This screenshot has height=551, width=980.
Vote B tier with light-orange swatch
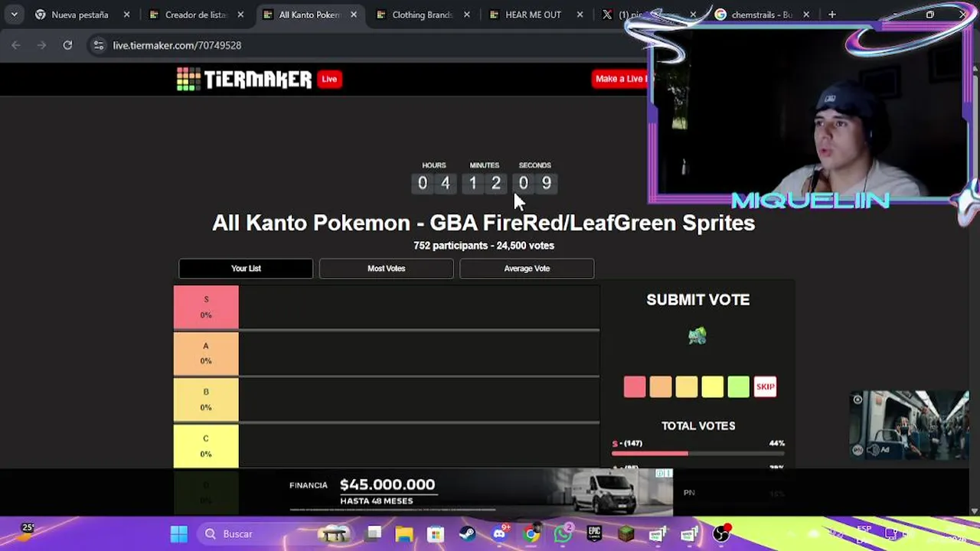pyautogui.click(x=687, y=386)
